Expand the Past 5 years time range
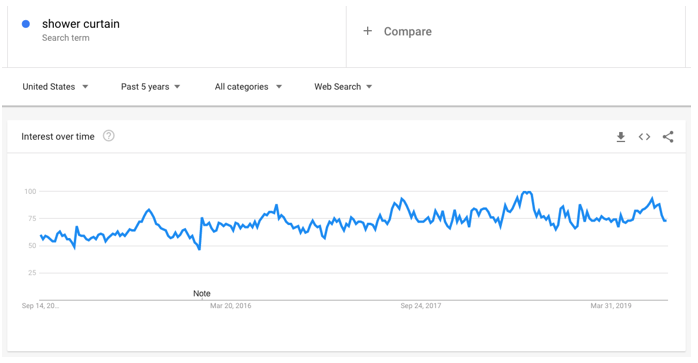Image resolution: width=698 pixels, height=363 pixels. click(150, 87)
